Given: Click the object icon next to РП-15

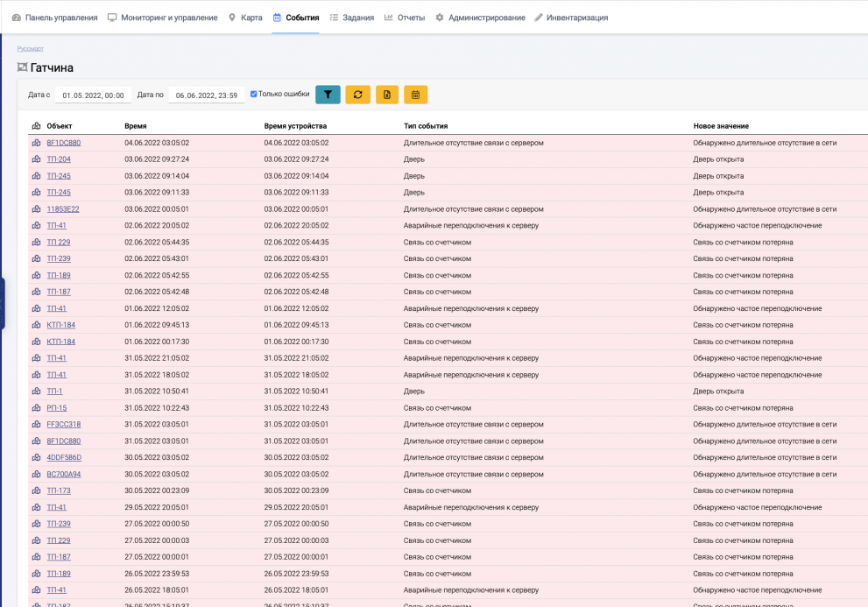Looking at the screenshot, I should click(x=36, y=408).
